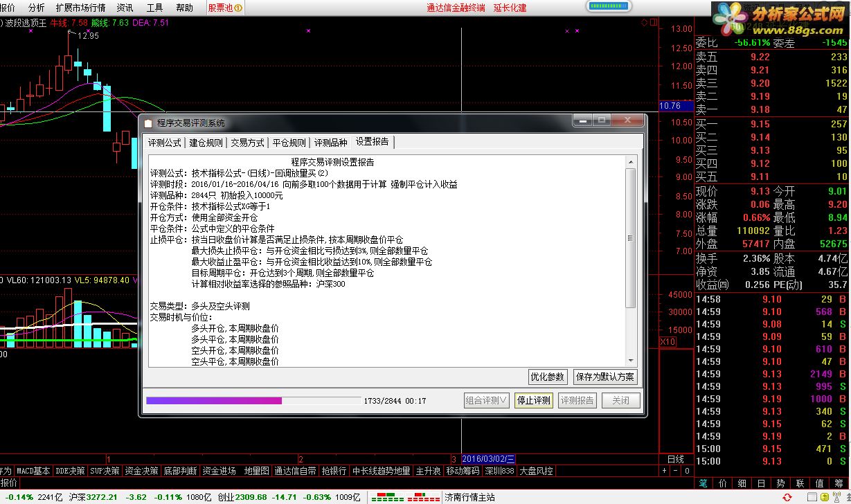
Task: Select the 中长线趋势地量 indicator tab
Action: [382, 471]
